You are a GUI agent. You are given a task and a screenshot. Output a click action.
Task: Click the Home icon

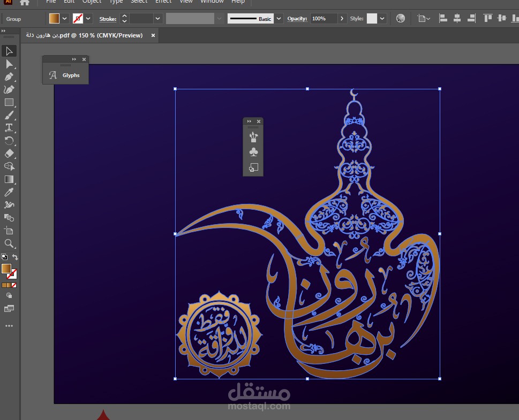click(25, 2)
